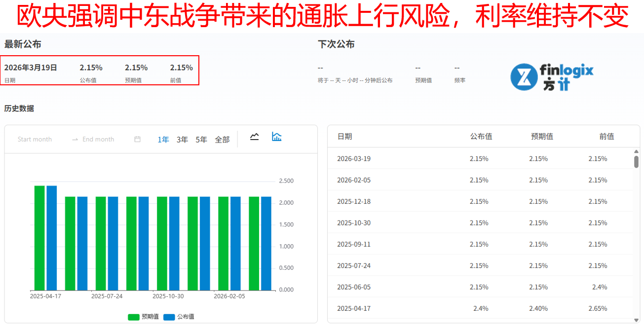Click the 日期 column header
Screen dimensions: 644x325
point(344,137)
